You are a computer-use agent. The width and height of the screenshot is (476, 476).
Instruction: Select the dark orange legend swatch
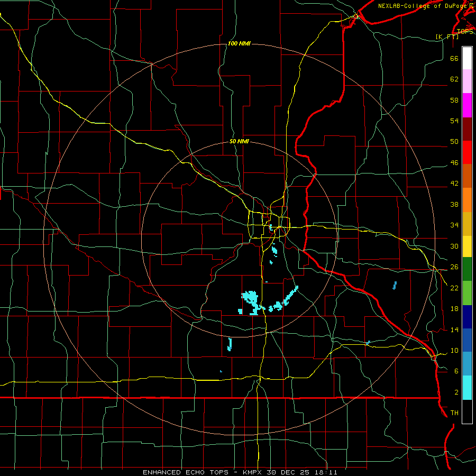[467, 176]
